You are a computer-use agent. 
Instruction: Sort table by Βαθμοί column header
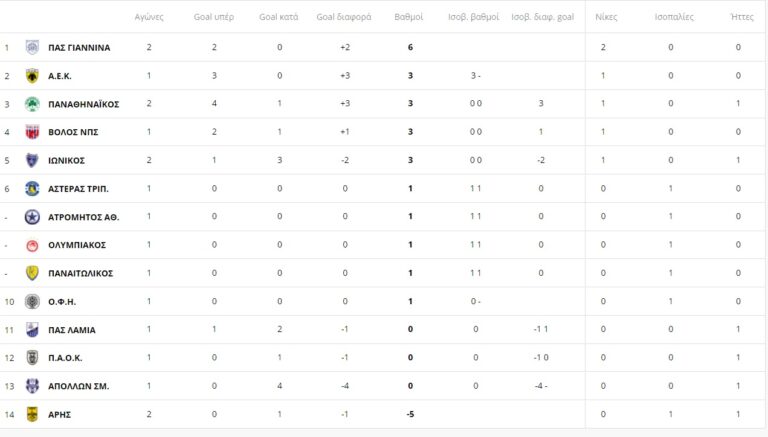click(409, 17)
